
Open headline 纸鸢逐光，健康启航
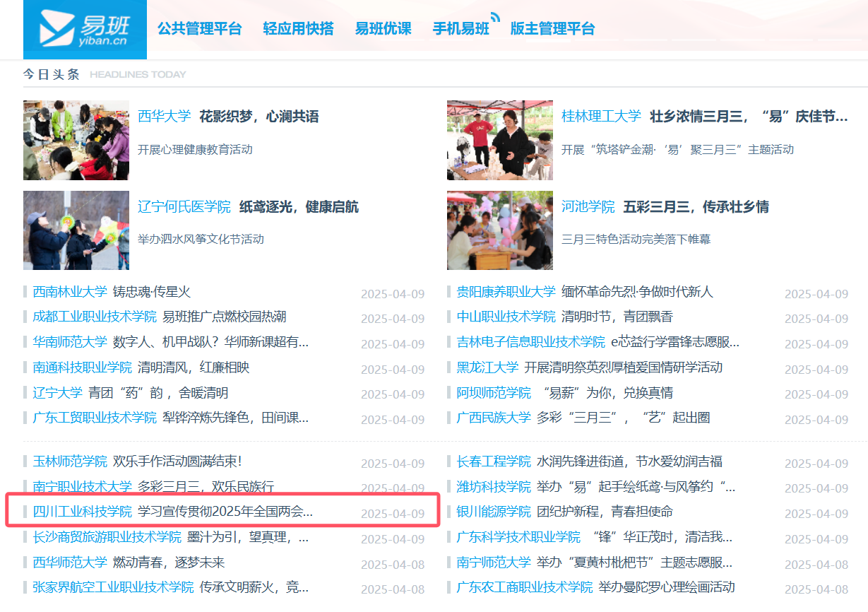pyautogui.click(x=298, y=207)
